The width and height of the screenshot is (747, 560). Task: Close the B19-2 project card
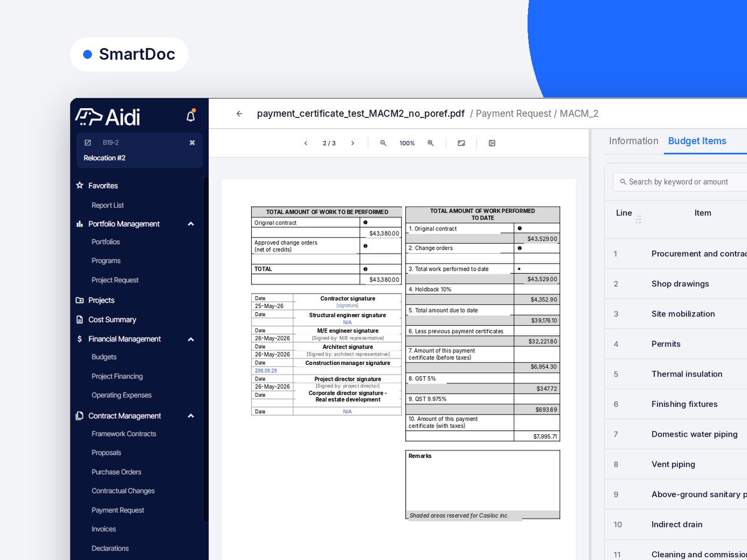pos(192,142)
